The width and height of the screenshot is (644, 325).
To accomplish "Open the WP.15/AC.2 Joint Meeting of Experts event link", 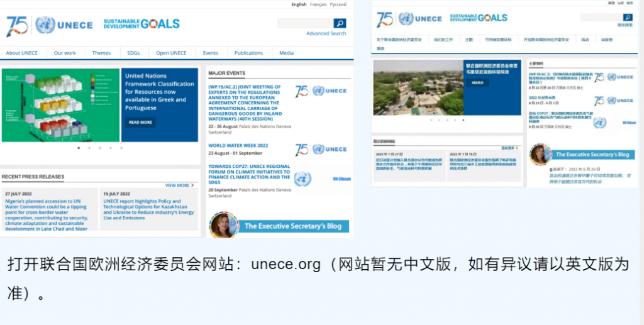I will 245,103.
